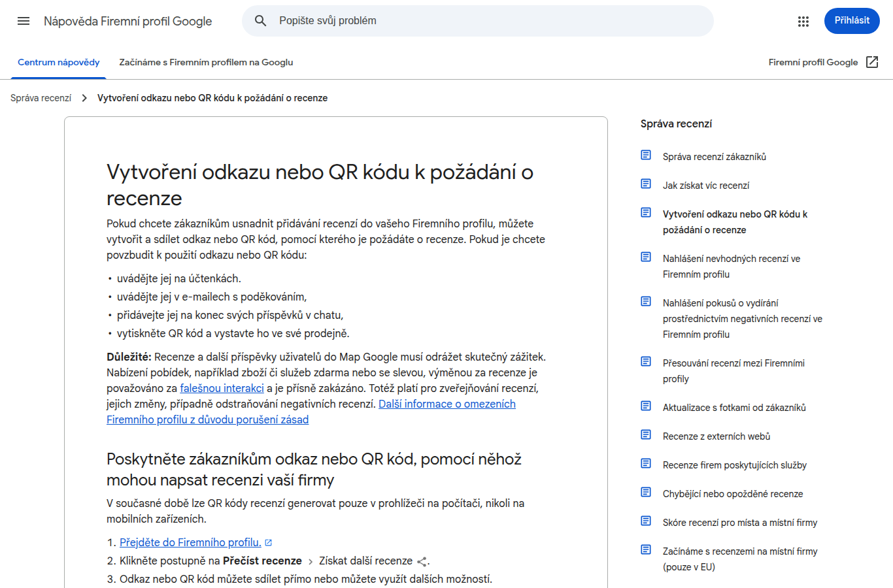
Task: Open sidebar article Správa recenzí zákazníků
Action: pyautogui.click(x=714, y=157)
